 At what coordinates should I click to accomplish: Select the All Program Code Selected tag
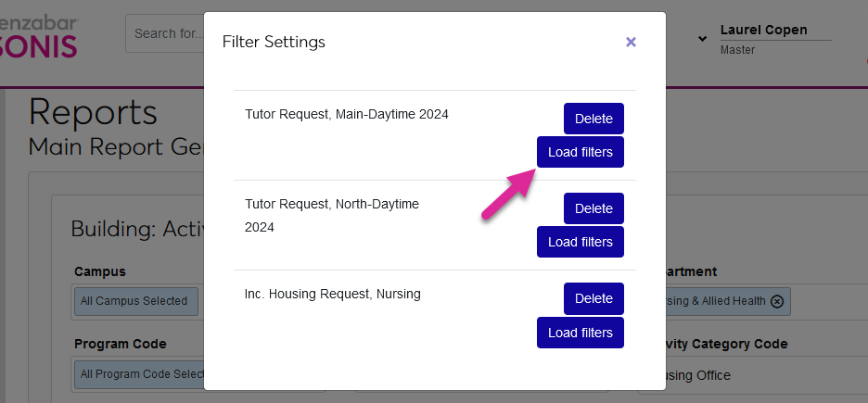tap(139, 374)
